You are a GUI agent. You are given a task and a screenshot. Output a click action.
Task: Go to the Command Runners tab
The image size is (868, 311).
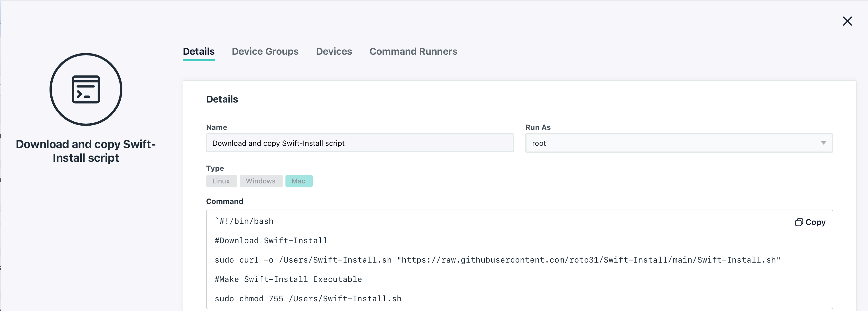tap(413, 51)
